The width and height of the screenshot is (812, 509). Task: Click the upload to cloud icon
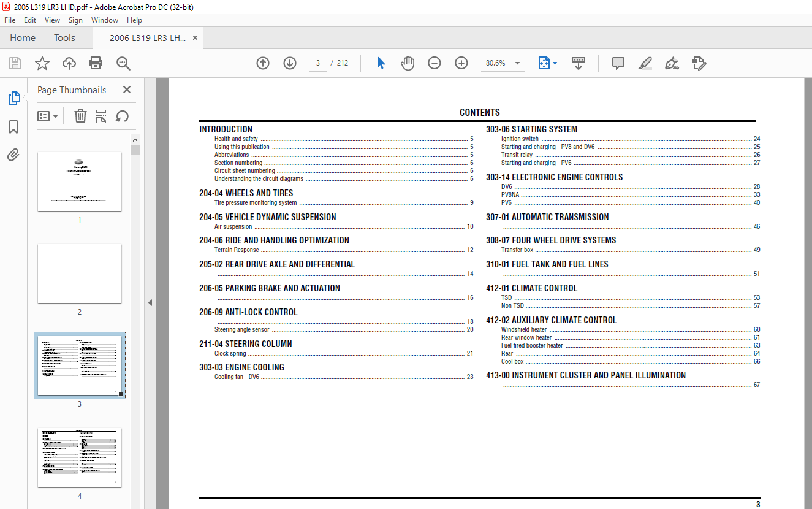click(69, 63)
